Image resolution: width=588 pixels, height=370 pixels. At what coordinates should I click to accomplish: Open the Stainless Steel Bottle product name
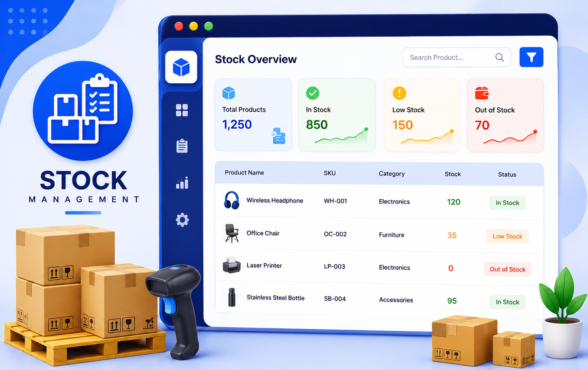click(276, 298)
